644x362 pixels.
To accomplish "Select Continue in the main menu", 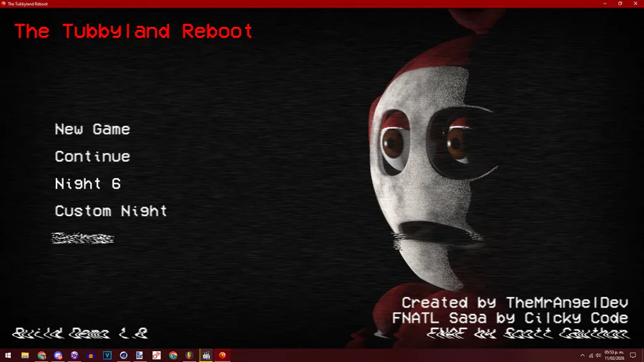I will (92, 157).
